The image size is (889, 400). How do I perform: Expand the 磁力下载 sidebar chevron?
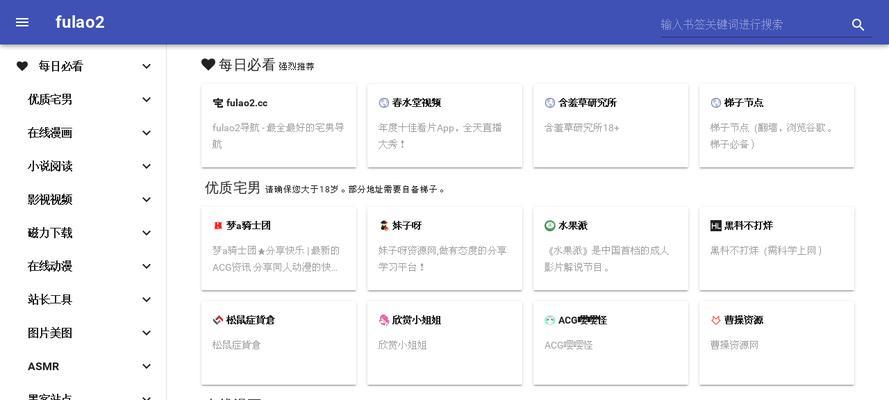pos(146,233)
